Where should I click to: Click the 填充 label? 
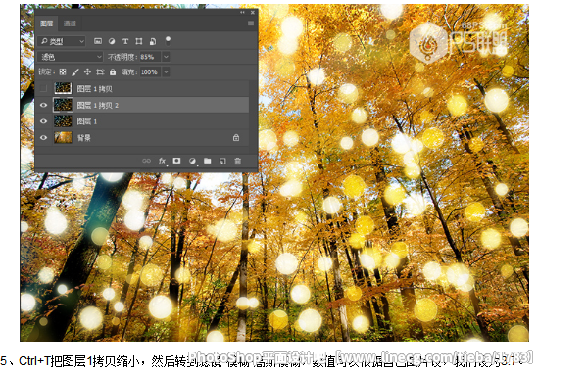pyautogui.click(x=129, y=71)
